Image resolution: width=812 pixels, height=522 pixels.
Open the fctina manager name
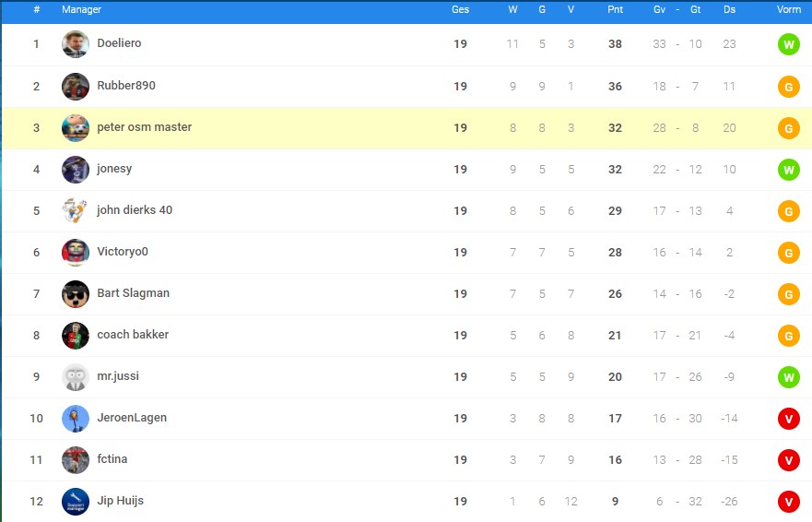[112, 458]
